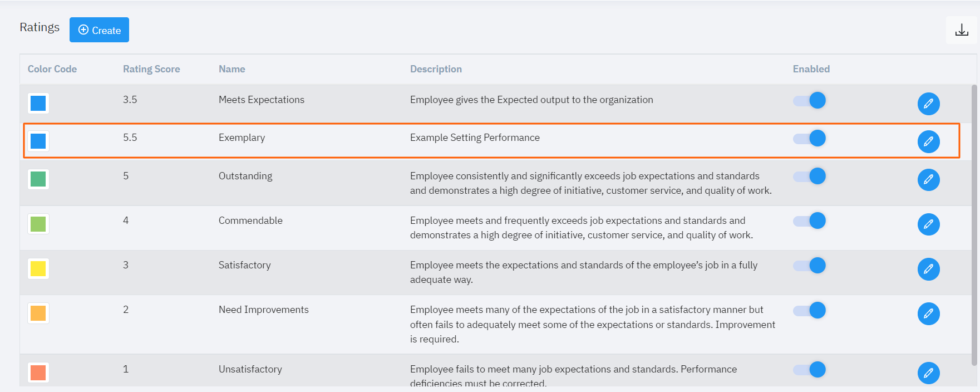The width and height of the screenshot is (980, 392).
Task: Edit the Commendable rating entry
Action: [x=928, y=224]
